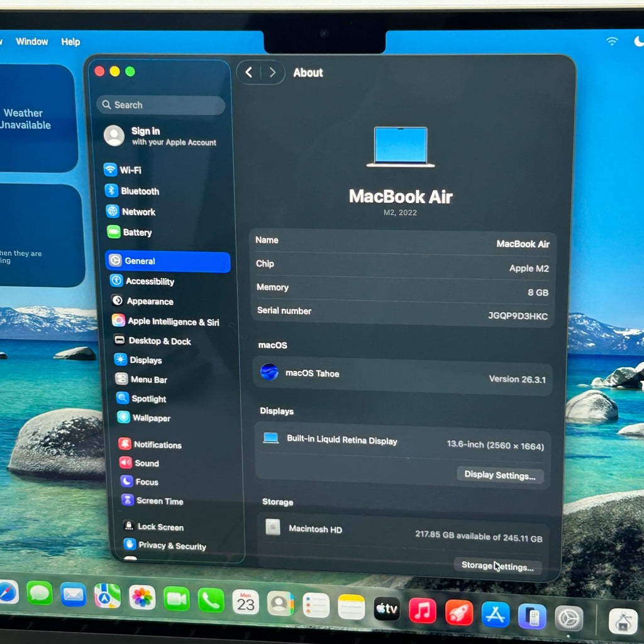The image size is (644, 644).
Task: Click 217.85 GB available of 245.11 GB
Action: tap(479, 536)
